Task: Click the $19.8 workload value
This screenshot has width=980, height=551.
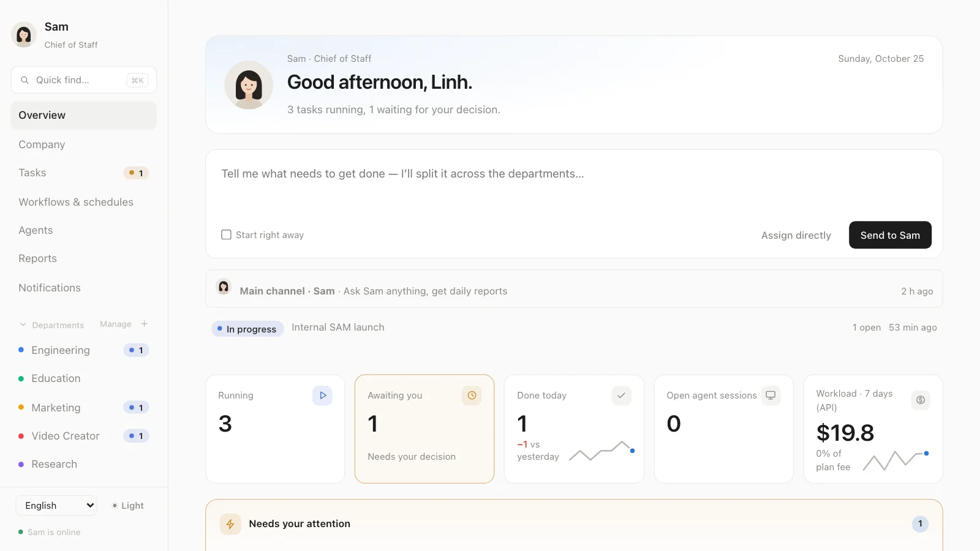Action: [x=845, y=433]
